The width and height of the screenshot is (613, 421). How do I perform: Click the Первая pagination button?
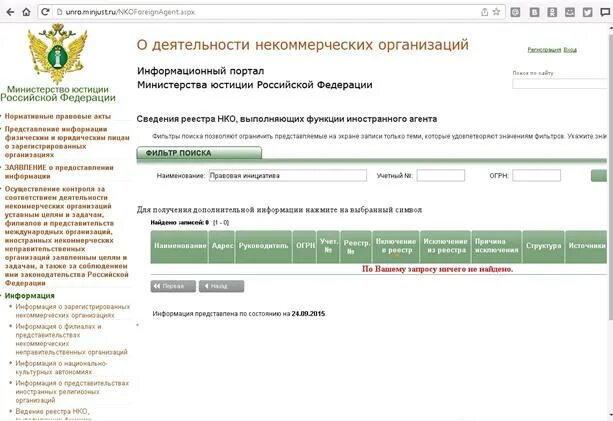point(173,286)
